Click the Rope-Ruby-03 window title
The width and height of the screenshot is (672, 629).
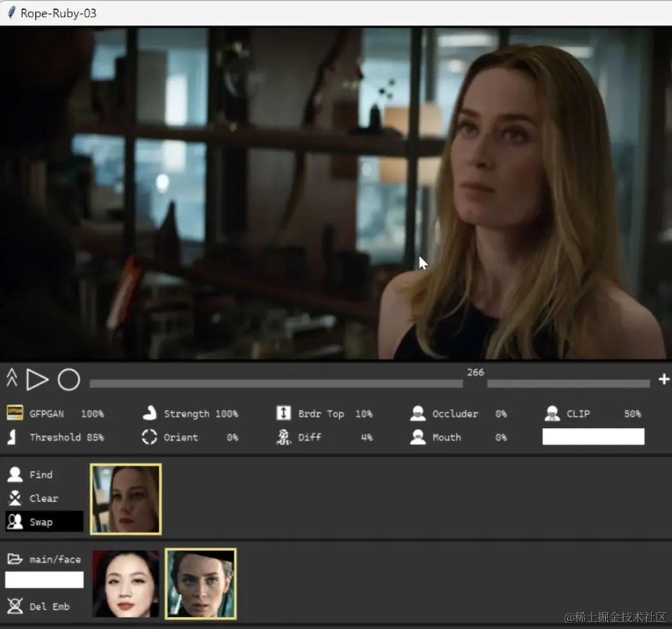pos(58,13)
